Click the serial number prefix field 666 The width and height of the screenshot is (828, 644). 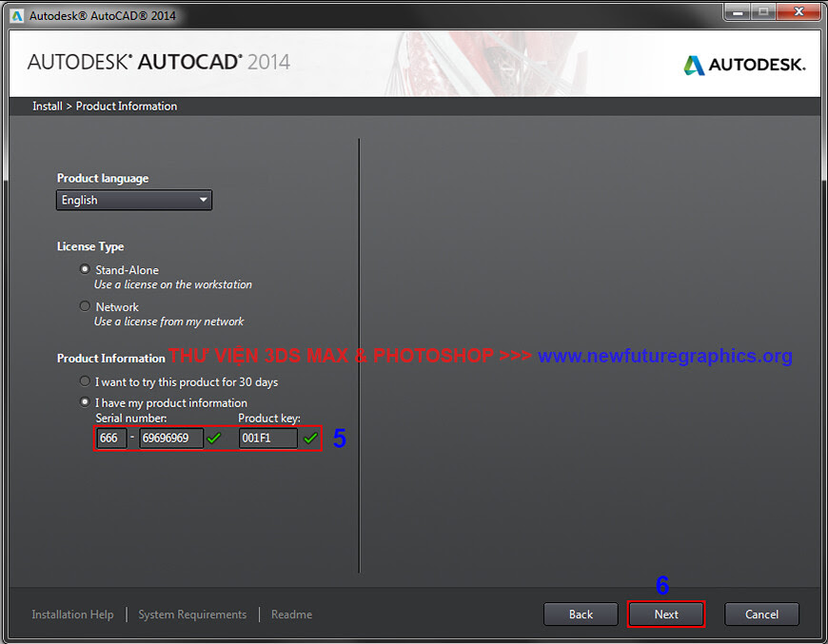point(111,439)
